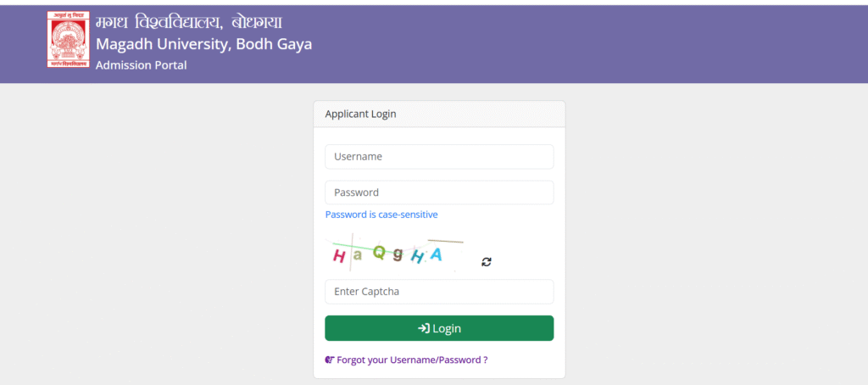The height and width of the screenshot is (385, 868).
Task: Click into the Enter Captcha field
Action: pos(439,292)
